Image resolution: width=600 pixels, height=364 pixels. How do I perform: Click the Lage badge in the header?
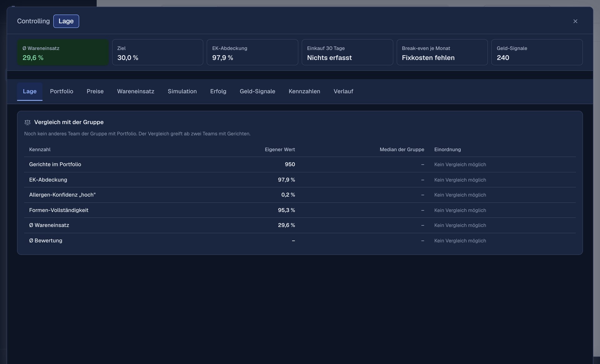[66, 21]
